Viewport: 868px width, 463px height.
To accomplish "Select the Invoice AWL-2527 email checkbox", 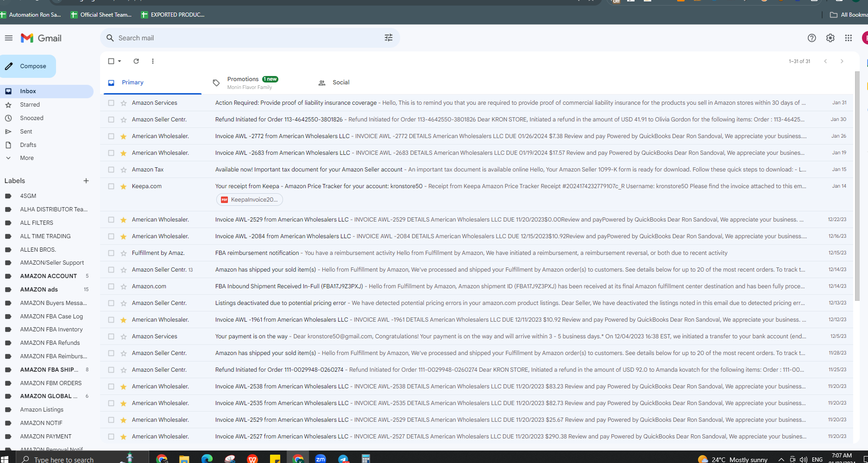I will (111, 437).
